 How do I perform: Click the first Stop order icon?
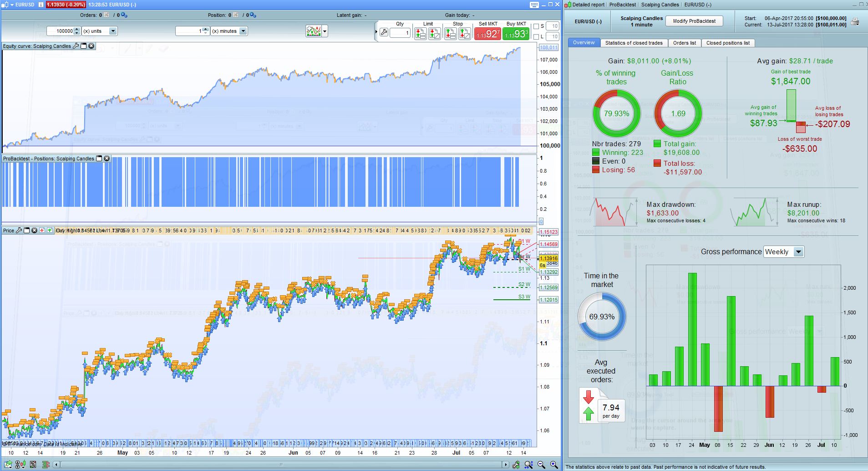click(x=451, y=33)
